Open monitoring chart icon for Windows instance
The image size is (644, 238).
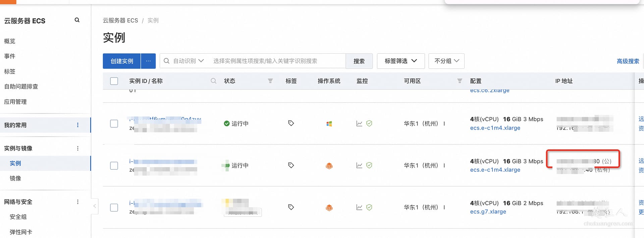click(359, 124)
